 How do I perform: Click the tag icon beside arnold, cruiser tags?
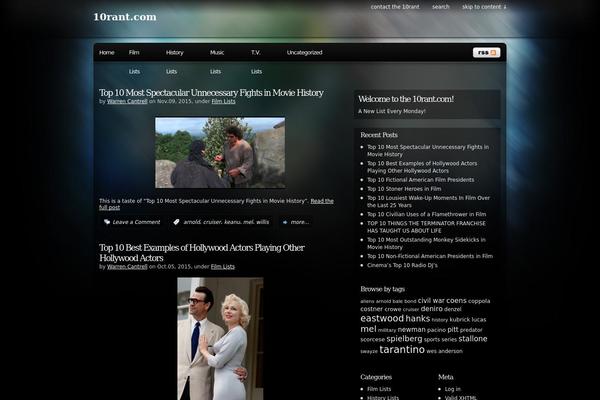[176, 222]
